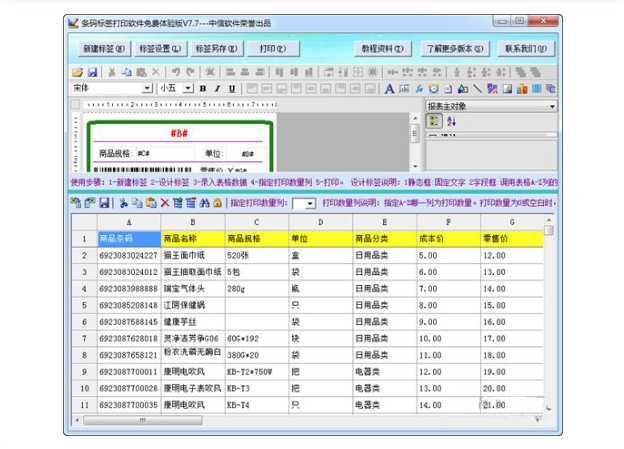The height and width of the screenshot is (449, 624).
Task: Click the 单位 column header cell
Action: (321, 239)
